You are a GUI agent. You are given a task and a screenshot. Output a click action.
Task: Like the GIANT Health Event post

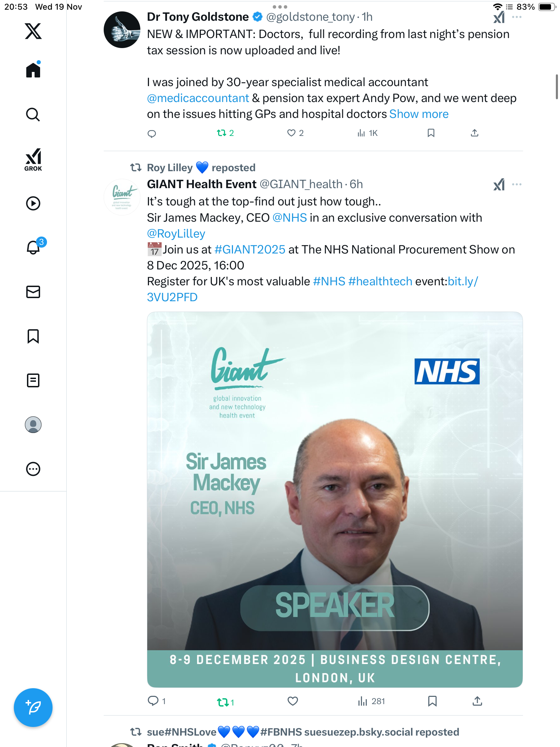[x=292, y=701]
